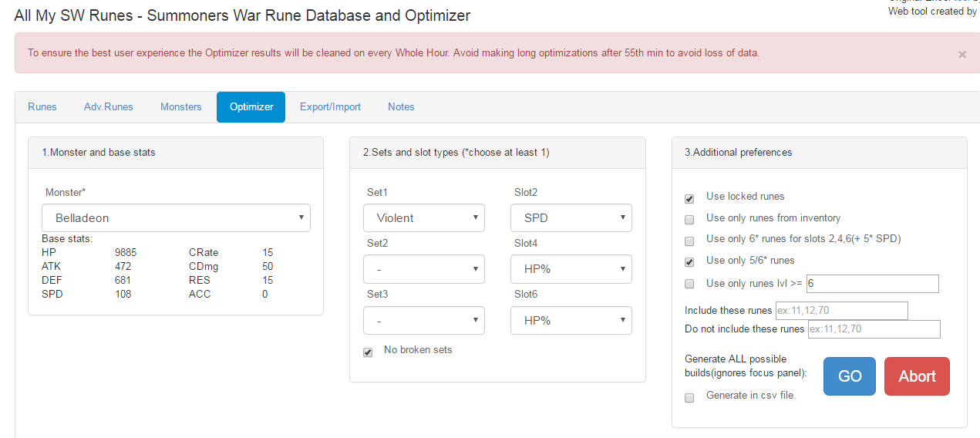This screenshot has width=980, height=438.
Task: Click the DEF base stat value 681
Action: click(x=123, y=281)
